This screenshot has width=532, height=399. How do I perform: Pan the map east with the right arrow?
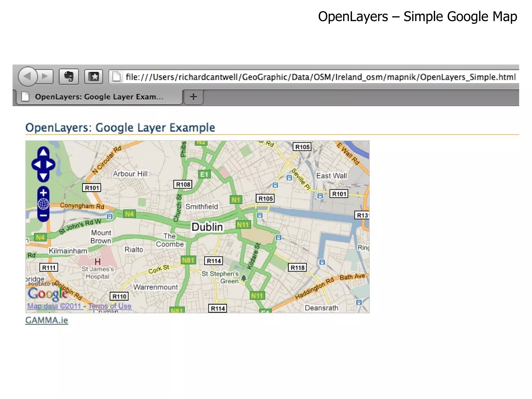tap(50, 165)
